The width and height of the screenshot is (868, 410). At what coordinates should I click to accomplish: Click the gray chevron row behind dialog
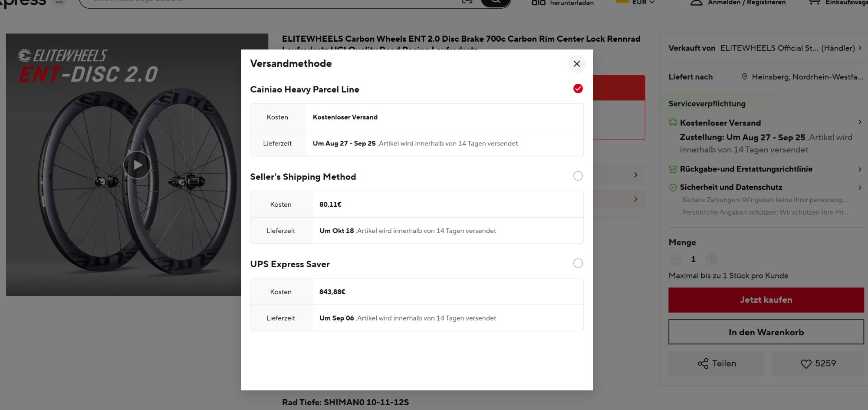pos(619,175)
